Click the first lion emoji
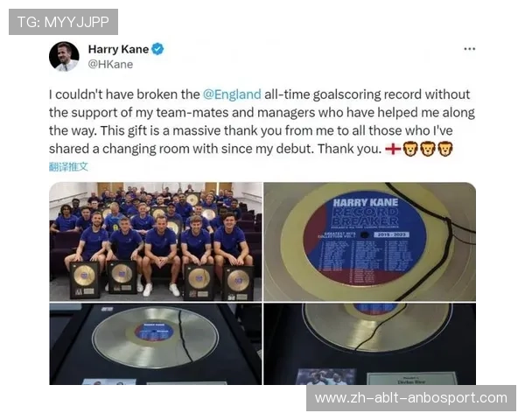Image resolution: width=525 pixels, height=420 pixels. coord(410,149)
